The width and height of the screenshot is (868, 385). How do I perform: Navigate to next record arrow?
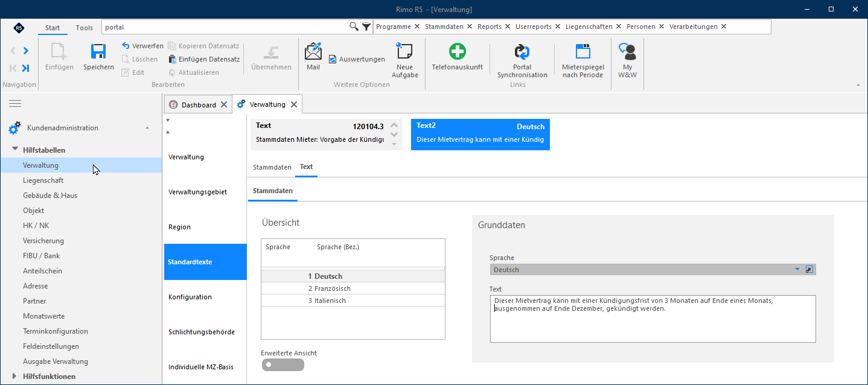25,51
